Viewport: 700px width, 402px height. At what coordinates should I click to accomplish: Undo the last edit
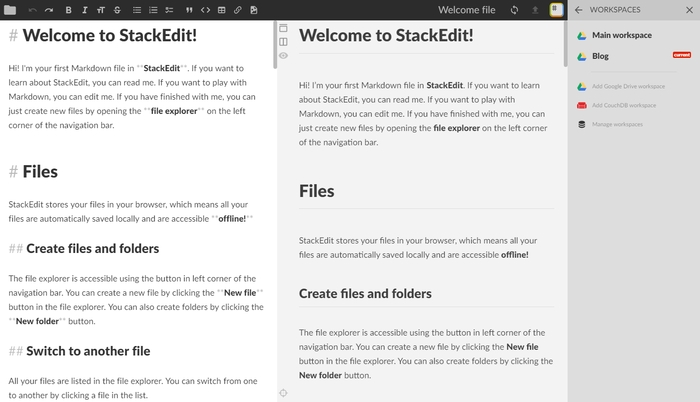point(32,10)
